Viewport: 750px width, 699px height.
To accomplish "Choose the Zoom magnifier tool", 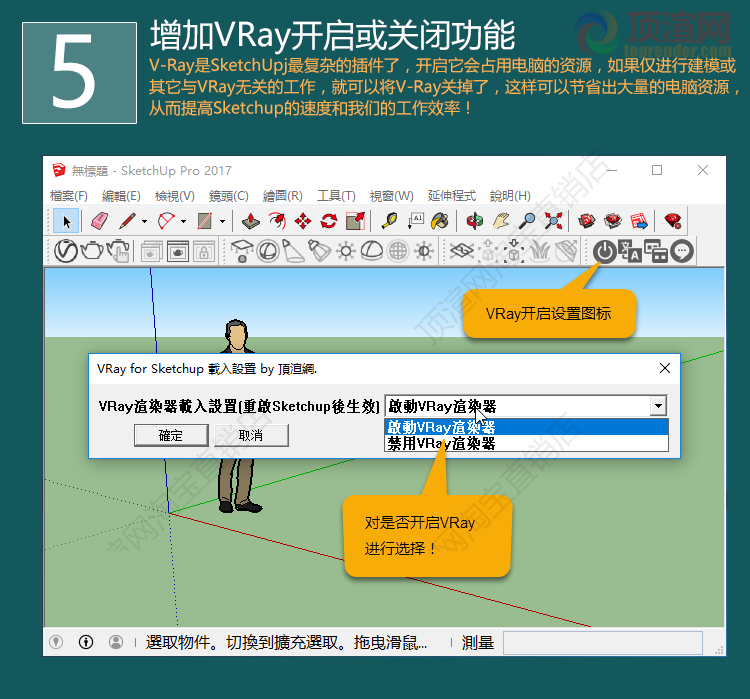I will coord(527,222).
